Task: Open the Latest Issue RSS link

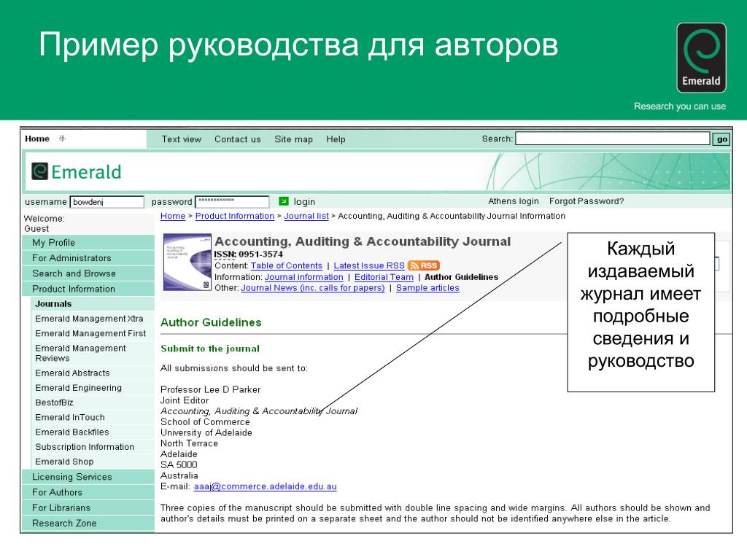Action: pyautogui.click(x=369, y=265)
